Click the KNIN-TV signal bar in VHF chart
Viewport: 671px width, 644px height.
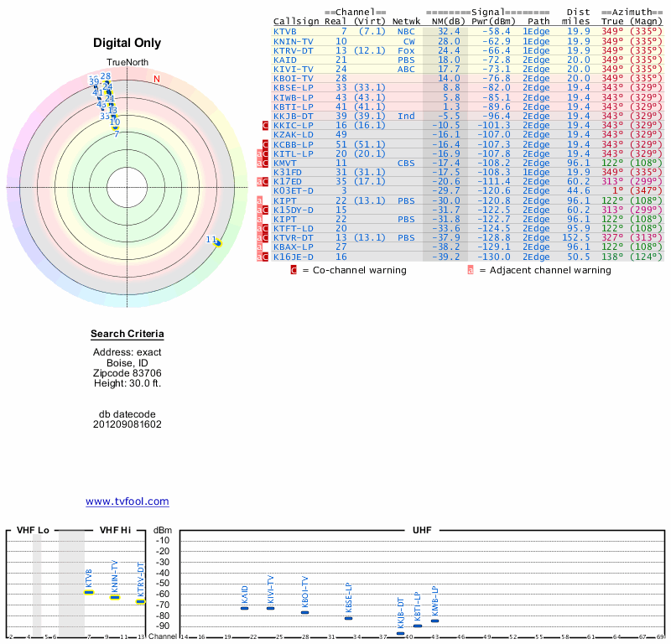coord(115,597)
